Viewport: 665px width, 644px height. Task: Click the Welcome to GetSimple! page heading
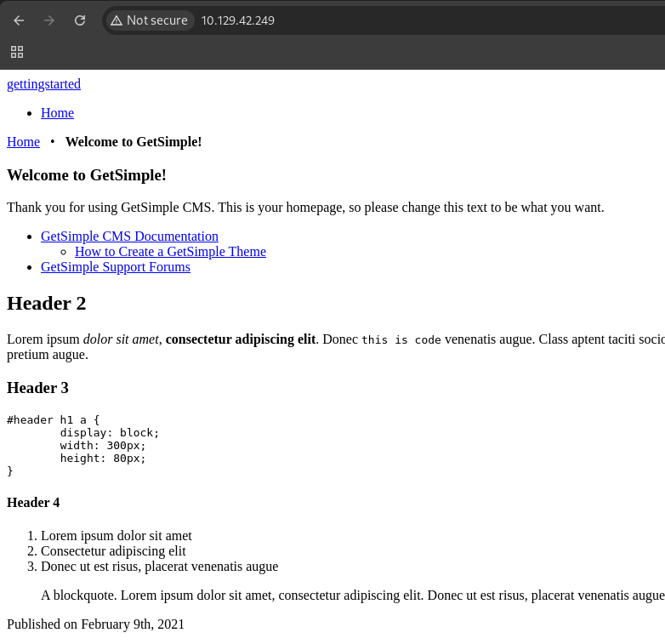tap(87, 175)
